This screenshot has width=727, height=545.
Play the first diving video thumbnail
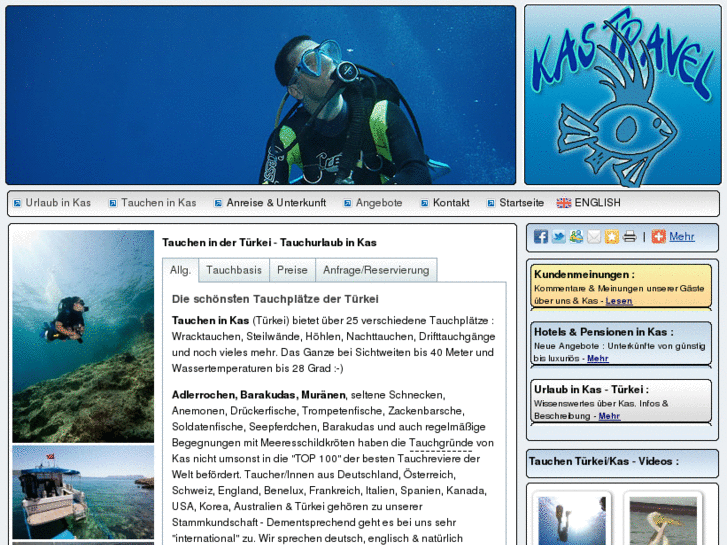572,520
